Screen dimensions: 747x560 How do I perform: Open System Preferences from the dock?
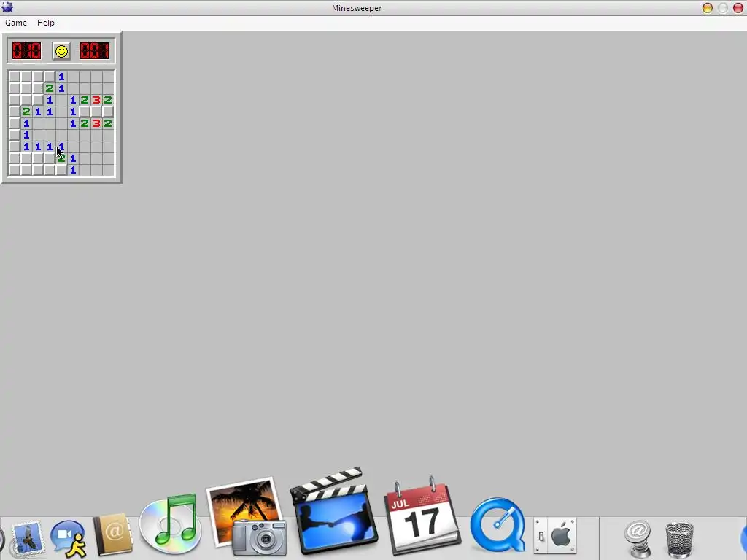[x=555, y=536]
